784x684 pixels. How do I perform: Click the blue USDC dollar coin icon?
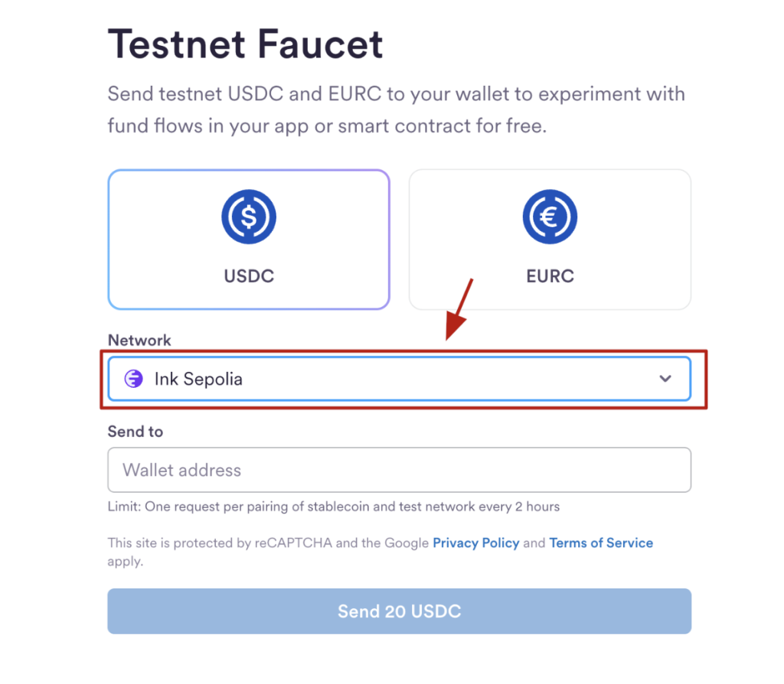click(249, 218)
